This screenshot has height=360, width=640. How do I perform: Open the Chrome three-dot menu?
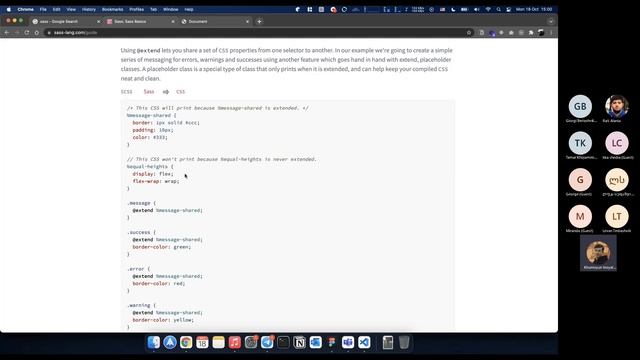[x=551, y=33]
